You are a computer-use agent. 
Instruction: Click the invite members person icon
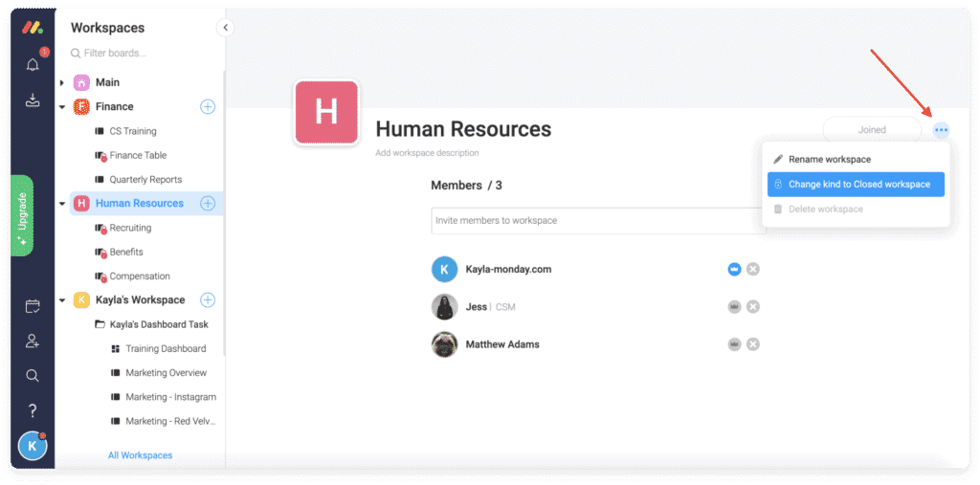pyautogui.click(x=33, y=341)
